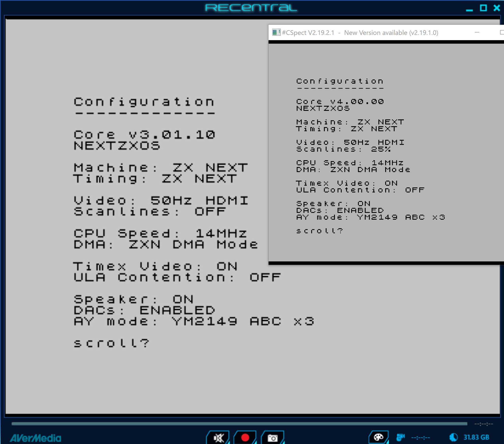Minimize the CSpect window
The height and width of the screenshot is (444, 504).
coord(477,32)
